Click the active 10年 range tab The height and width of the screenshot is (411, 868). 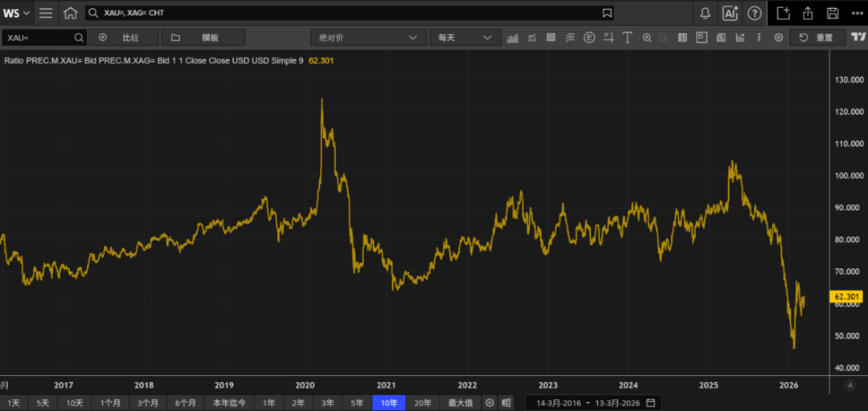(389, 403)
